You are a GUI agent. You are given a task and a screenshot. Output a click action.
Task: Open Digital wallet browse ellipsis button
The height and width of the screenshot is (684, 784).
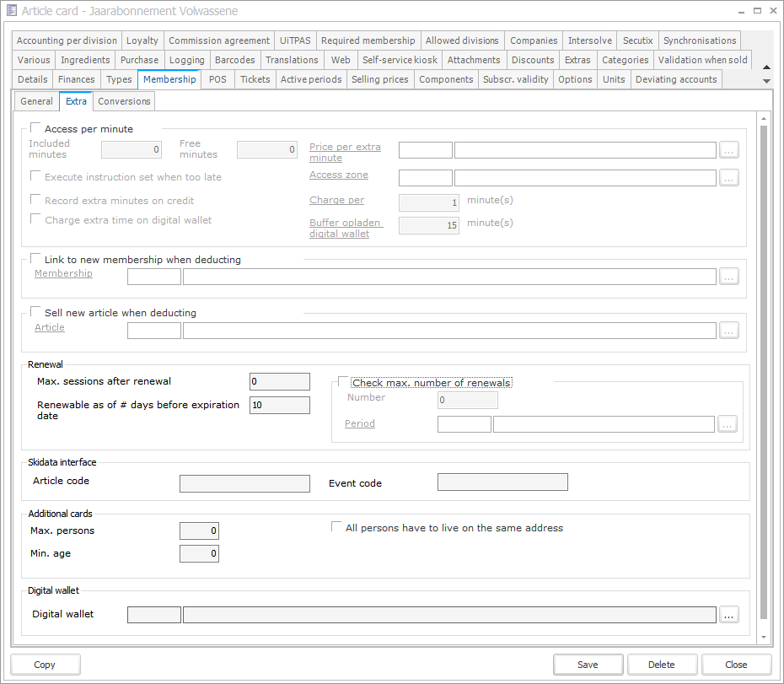(x=729, y=615)
